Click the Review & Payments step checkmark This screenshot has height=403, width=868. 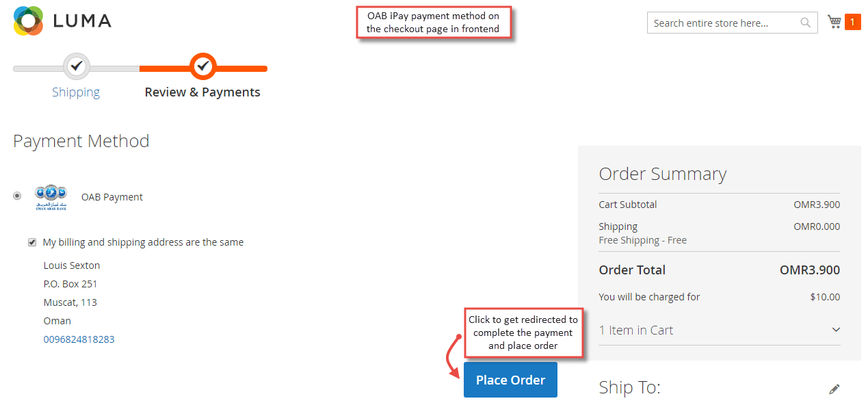tap(202, 66)
